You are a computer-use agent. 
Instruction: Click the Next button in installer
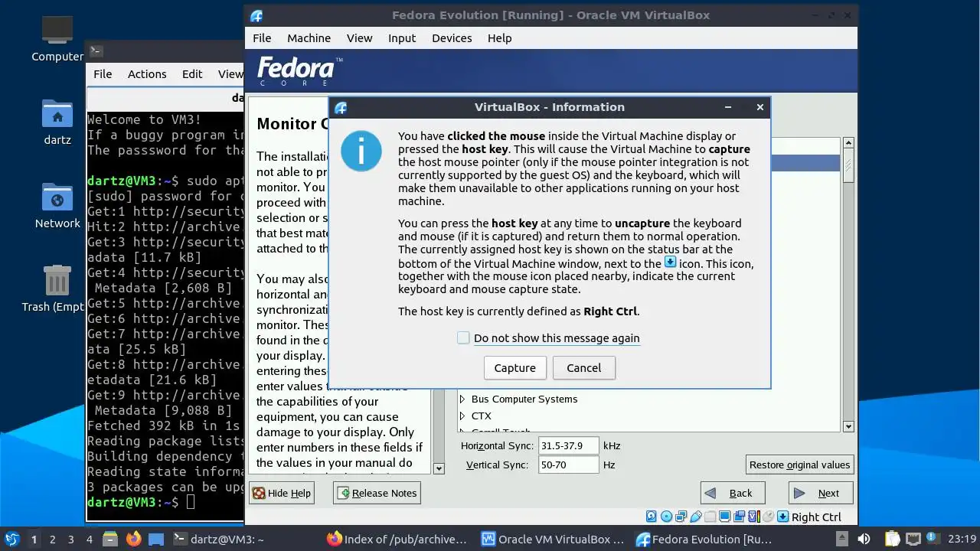(821, 493)
